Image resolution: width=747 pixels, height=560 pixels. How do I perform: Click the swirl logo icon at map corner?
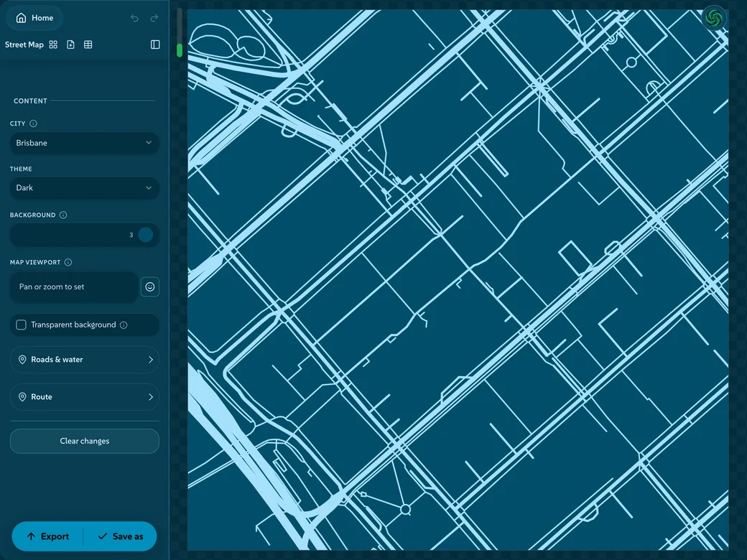tap(714, 19)
